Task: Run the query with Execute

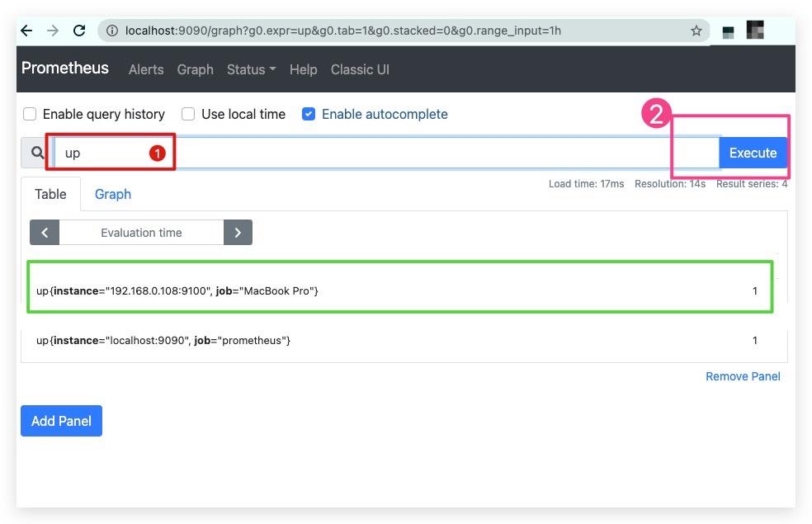Action: click(753, 153)
